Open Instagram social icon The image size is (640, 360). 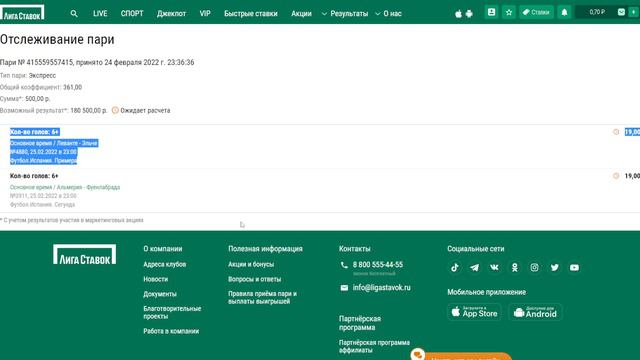click(x=534, y=267)
